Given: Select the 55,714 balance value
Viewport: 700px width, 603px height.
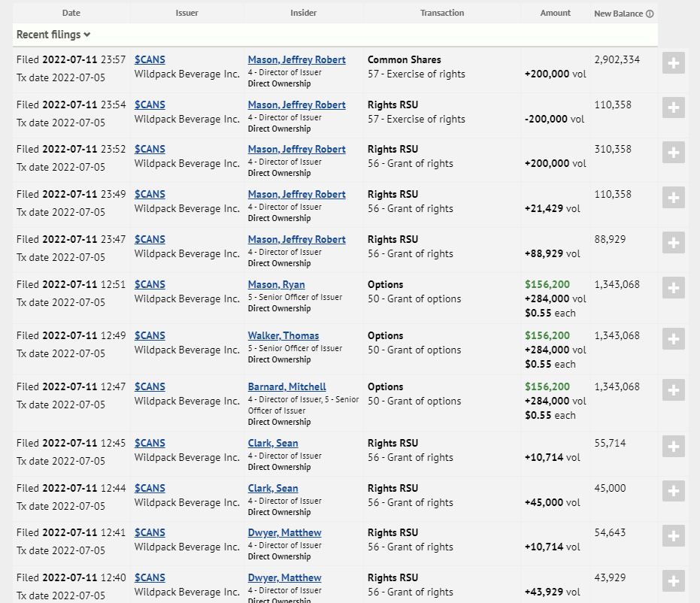Looking at the screenshot, I should [x=610, y=443].
